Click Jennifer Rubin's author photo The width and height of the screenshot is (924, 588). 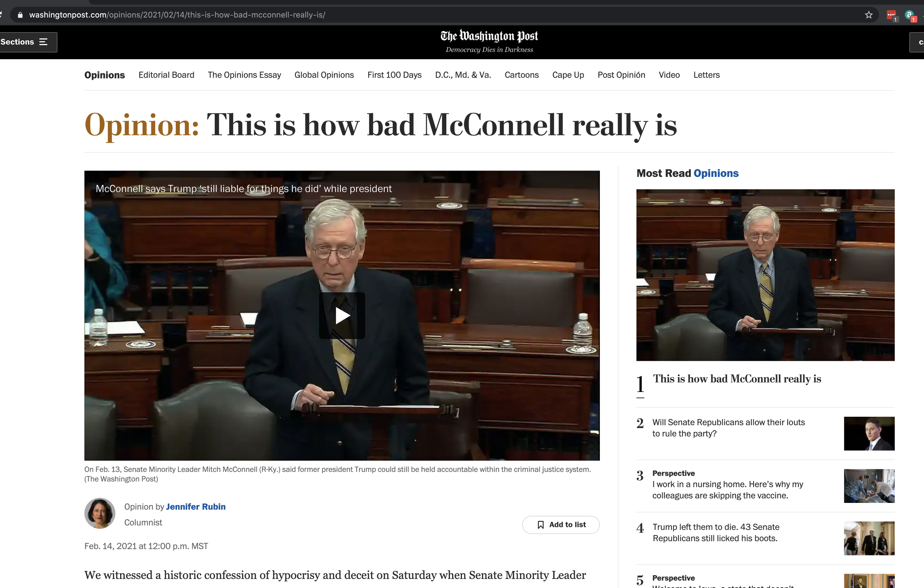[x=100, y=514]
